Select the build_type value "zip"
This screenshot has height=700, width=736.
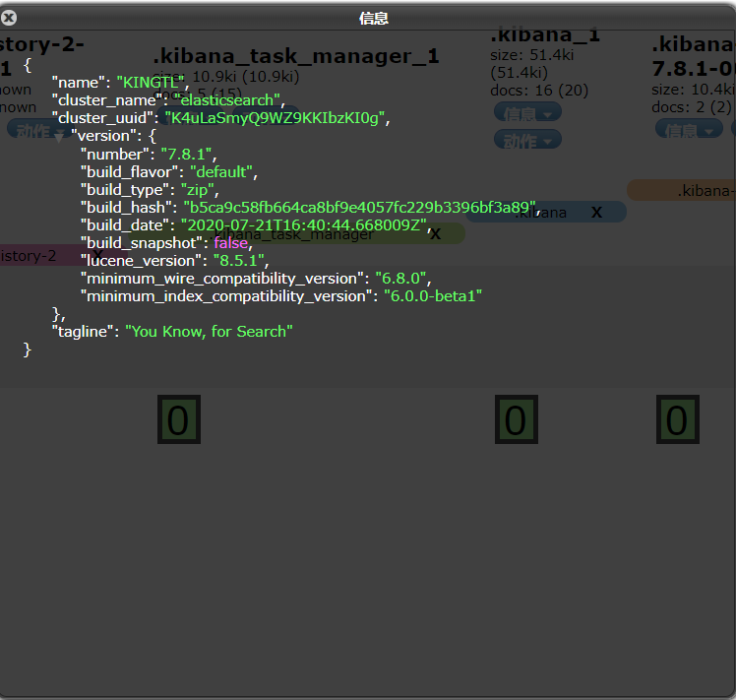point(198,190)
